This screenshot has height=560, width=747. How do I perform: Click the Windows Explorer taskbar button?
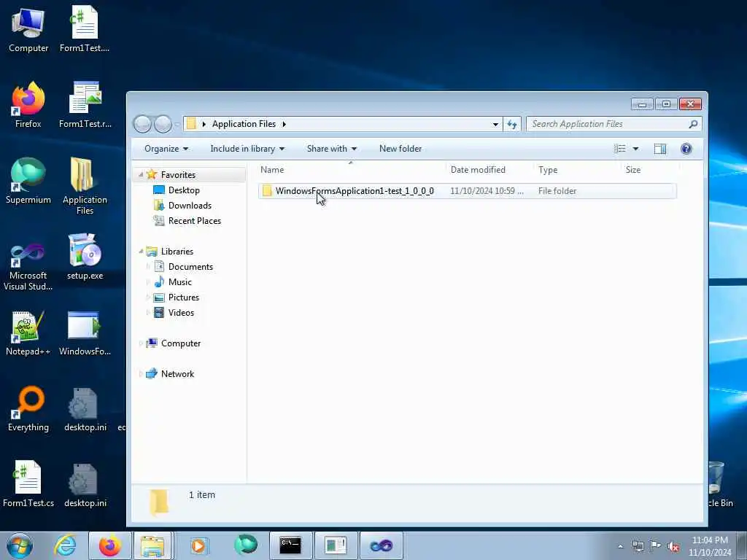(x=152, y=545)
